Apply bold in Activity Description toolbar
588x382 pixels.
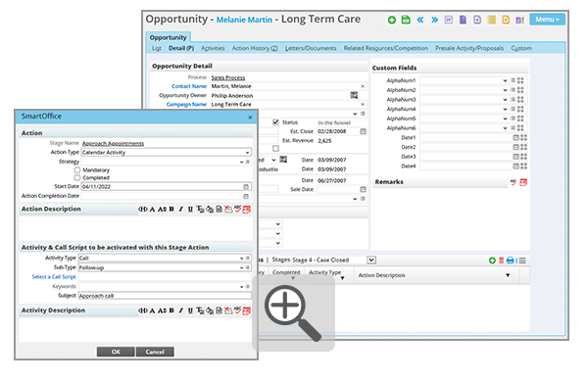click(x=171, y=310)
